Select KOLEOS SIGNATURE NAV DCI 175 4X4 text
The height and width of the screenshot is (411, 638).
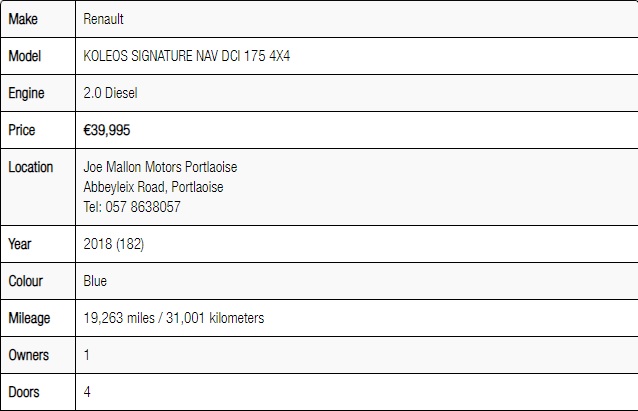(187, 56)
